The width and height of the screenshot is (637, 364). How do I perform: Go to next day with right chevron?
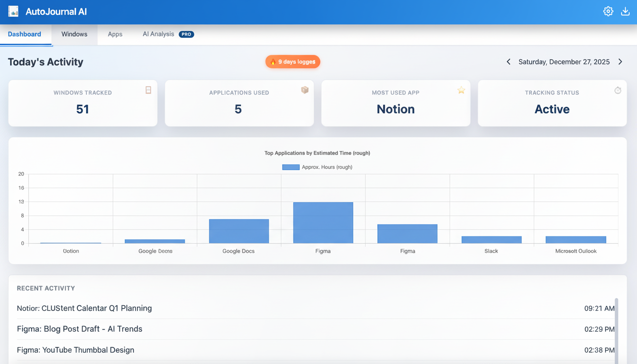[x=620, y=62]
